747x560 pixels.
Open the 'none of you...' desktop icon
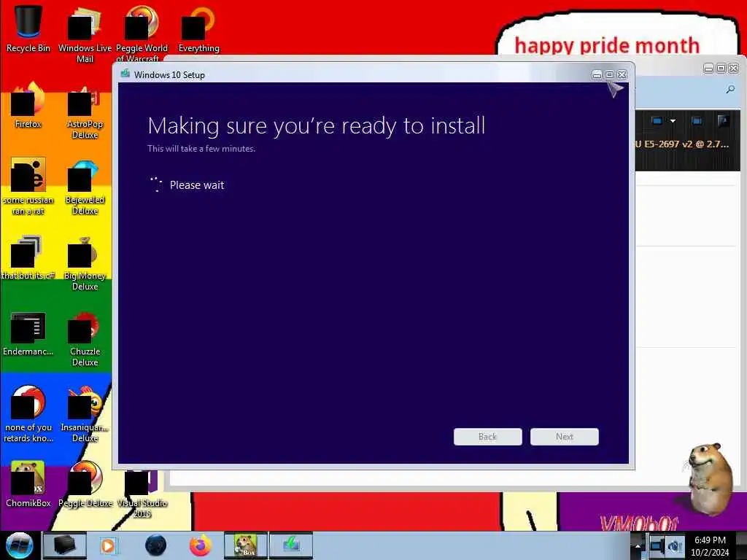28,414
